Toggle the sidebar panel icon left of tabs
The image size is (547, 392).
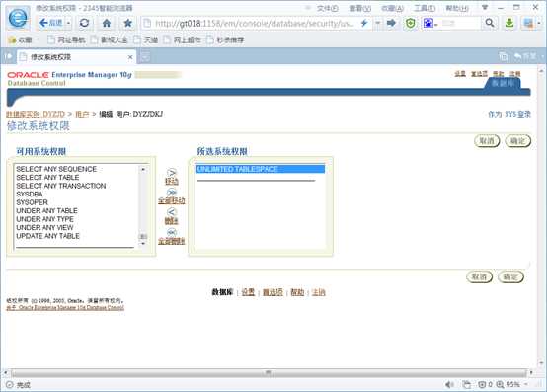click(8, 56)
